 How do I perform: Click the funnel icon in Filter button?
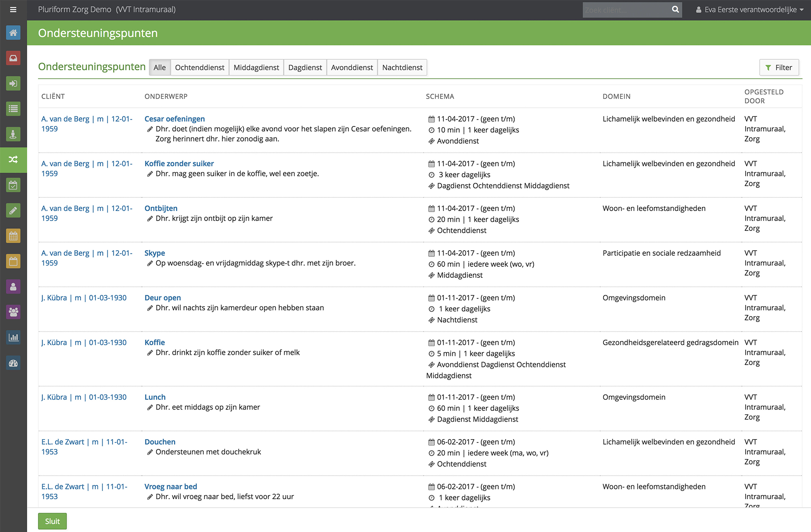pos(768,68)
